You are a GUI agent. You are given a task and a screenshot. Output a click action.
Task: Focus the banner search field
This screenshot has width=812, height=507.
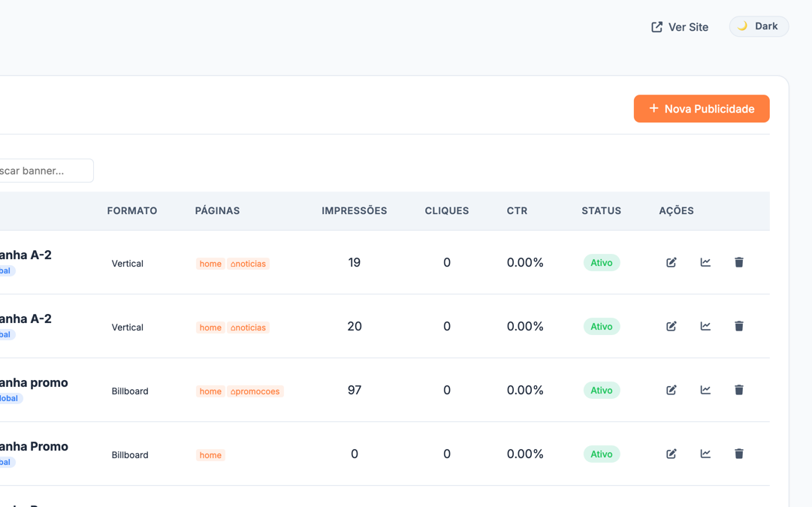coord(46,171)
